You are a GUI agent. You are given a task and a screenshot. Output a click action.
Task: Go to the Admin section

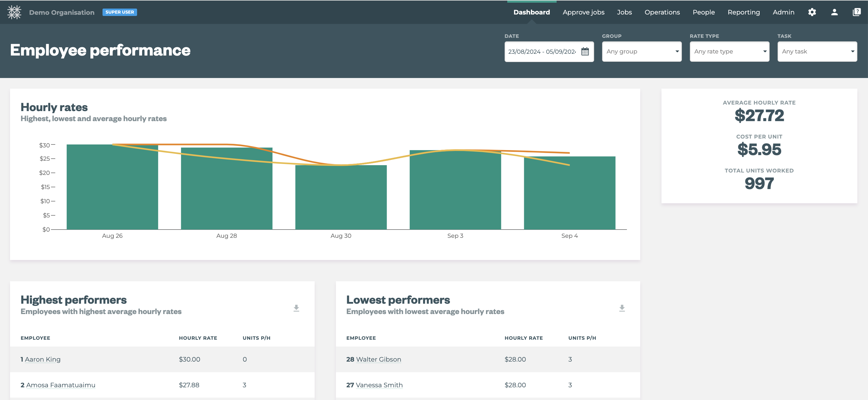tap(784, 12)
